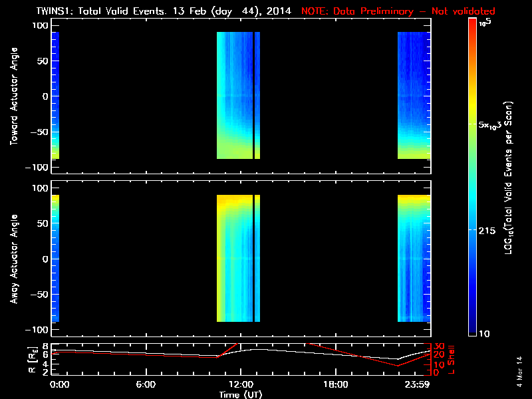
Task: Click the 12:00 tick label on the time axis
Action: (x=240, y=385)
